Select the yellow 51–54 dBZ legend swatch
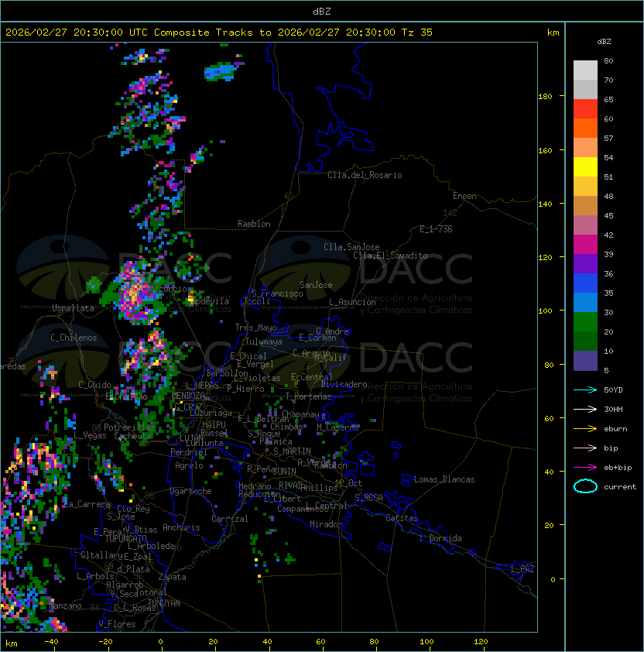This screenshot has height=652, width=644. click(x=585, y=167)
